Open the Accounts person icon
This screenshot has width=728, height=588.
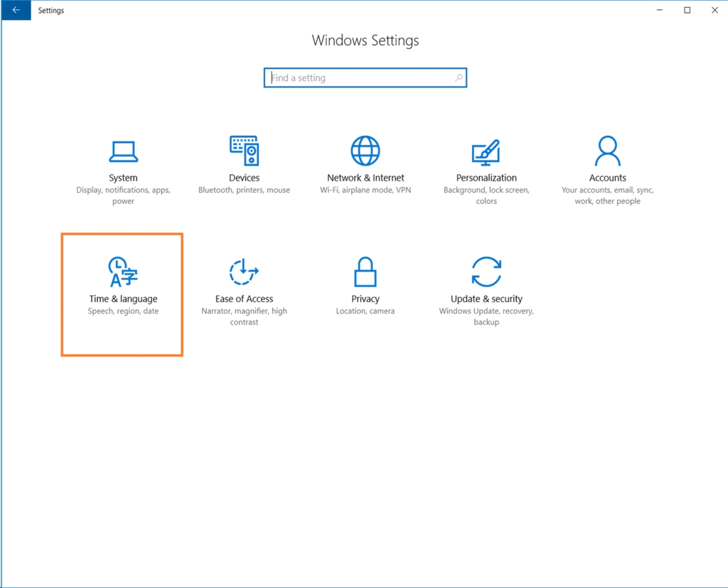pyautogui.click(x=607, y=151)
